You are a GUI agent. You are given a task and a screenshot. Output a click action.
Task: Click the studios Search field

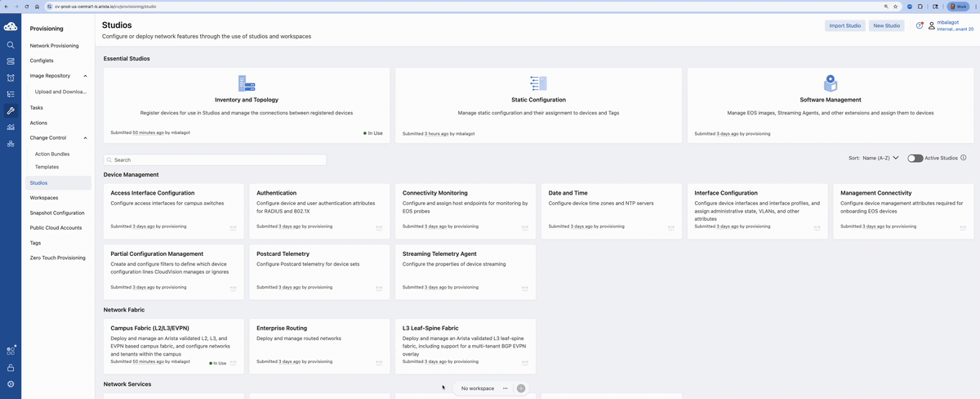click(216, 160)
